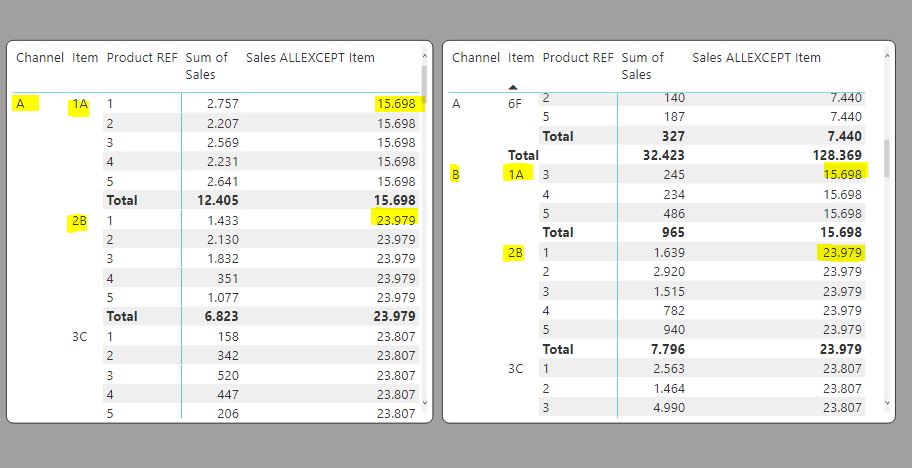
Task: Click the Sum of Sales header in the left table
Action: (206, 66)
